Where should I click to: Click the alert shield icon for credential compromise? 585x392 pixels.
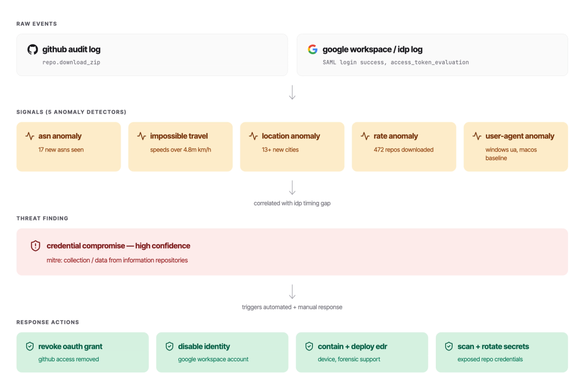tap(36, 246)
